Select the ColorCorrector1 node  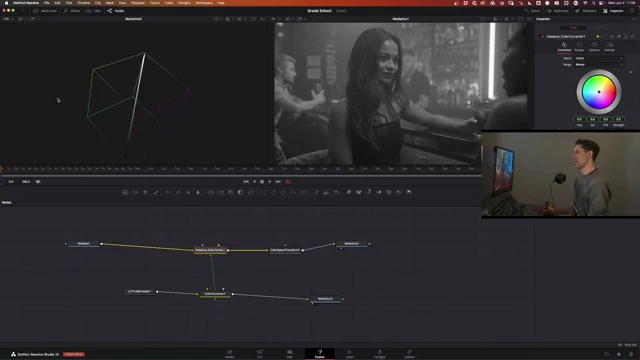coord(215,294)
